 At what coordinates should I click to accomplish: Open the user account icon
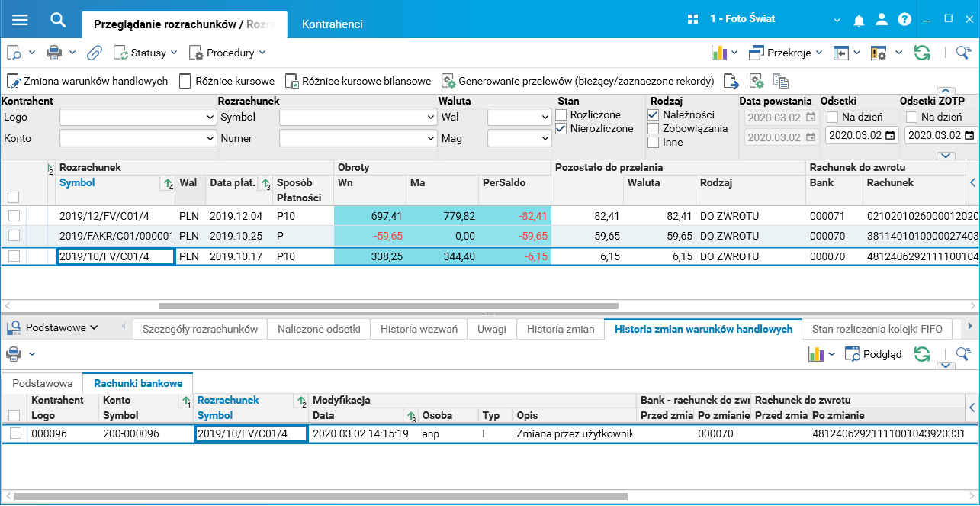882,20
